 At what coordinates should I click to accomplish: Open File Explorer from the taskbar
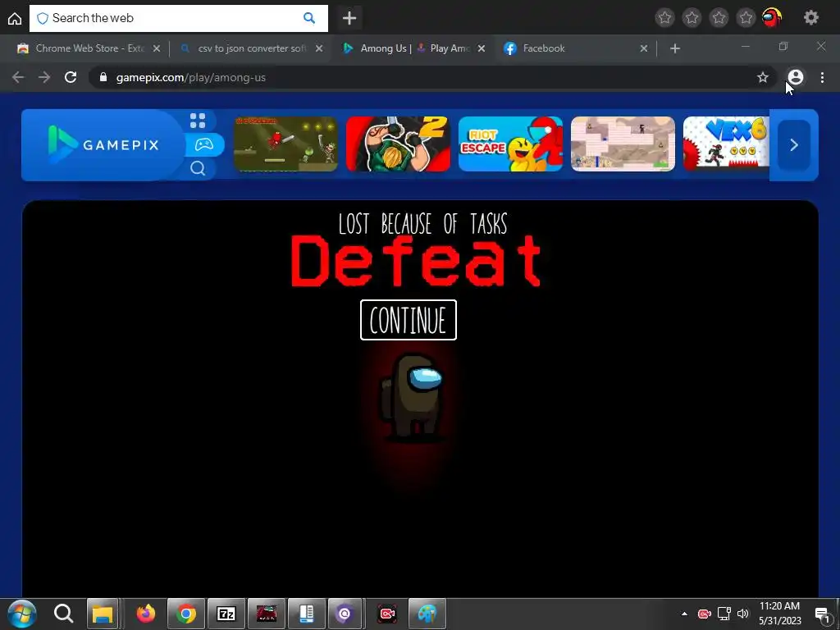tap(103, 614)
